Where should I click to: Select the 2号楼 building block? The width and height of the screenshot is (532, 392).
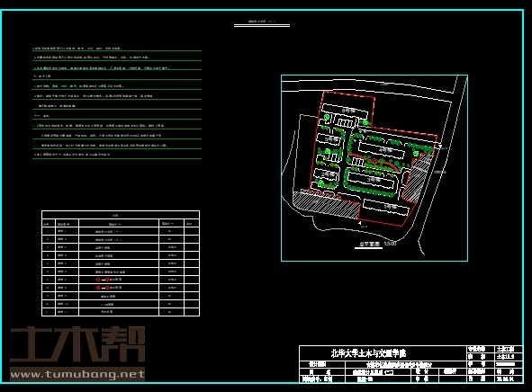click(x=326, y=174)
